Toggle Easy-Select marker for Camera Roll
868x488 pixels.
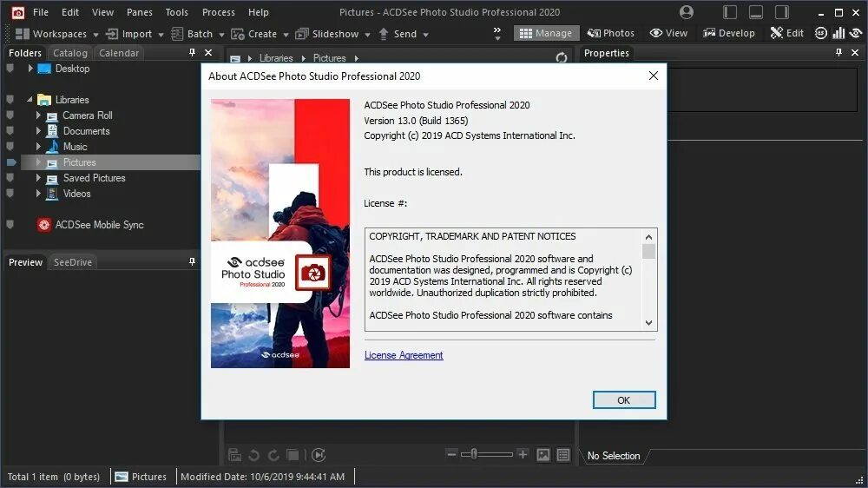pyautogui.click(x=10, y=115)
